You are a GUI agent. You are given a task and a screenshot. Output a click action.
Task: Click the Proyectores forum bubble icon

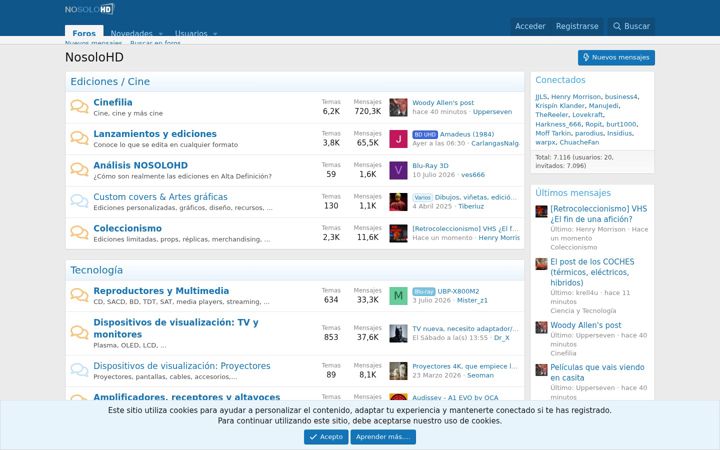(x=79, y=370)
